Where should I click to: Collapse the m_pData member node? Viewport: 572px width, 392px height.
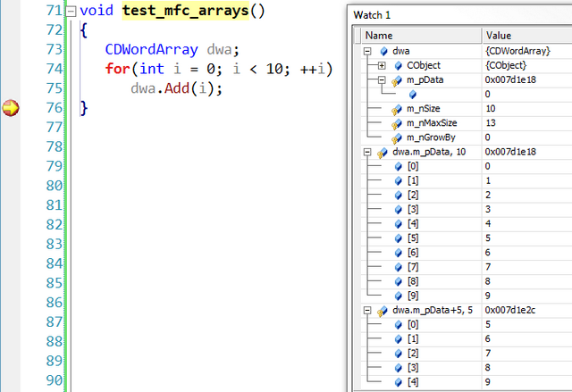(383, 79)
